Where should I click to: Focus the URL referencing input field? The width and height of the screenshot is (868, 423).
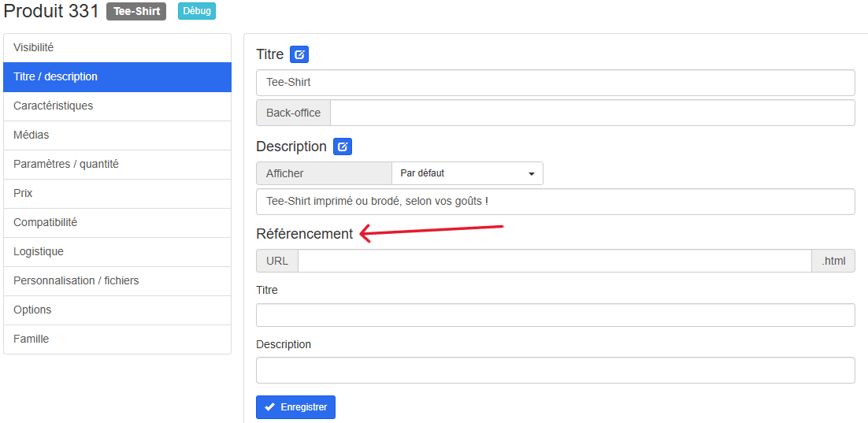pyautogui.click(x=554, y=261)
